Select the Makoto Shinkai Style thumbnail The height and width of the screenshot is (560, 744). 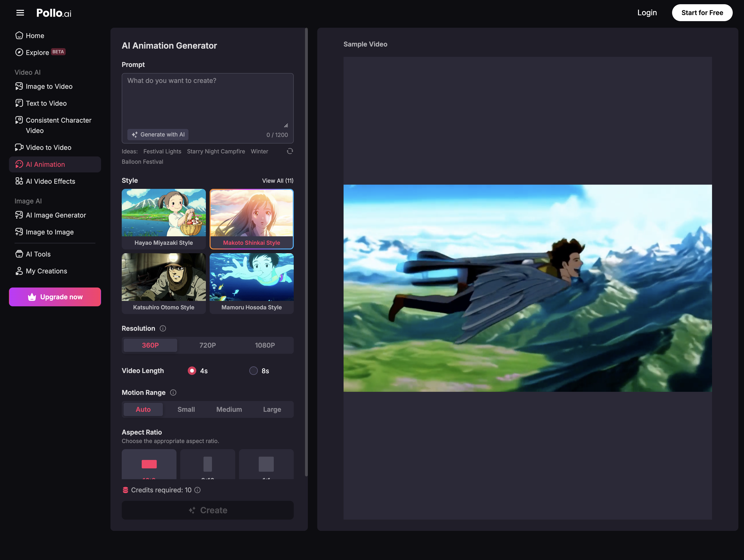coord(252,219)
